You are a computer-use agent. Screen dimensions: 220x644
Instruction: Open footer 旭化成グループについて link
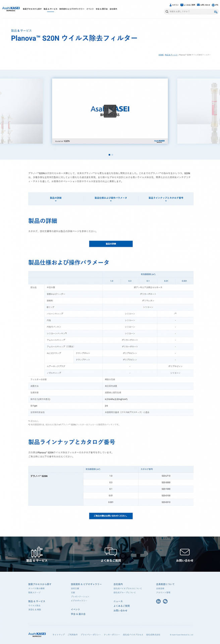click(124, 593)
